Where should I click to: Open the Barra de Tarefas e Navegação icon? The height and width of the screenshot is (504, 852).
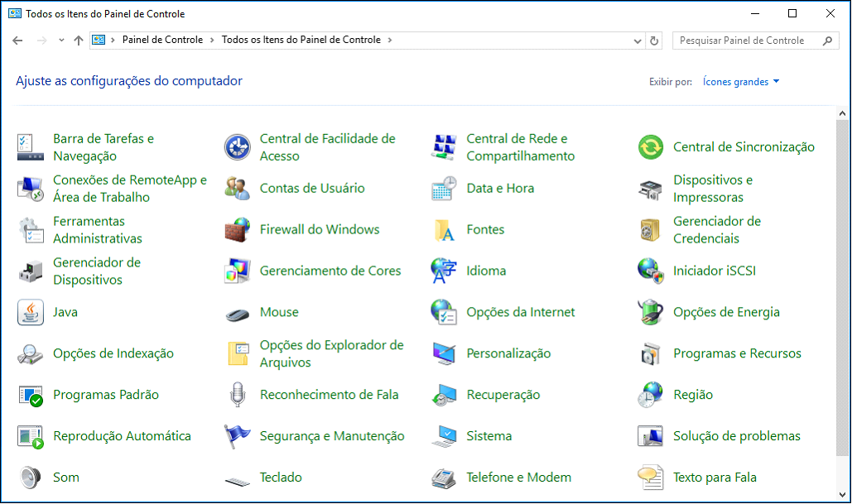pyautogui.click(x=31, y=147)
